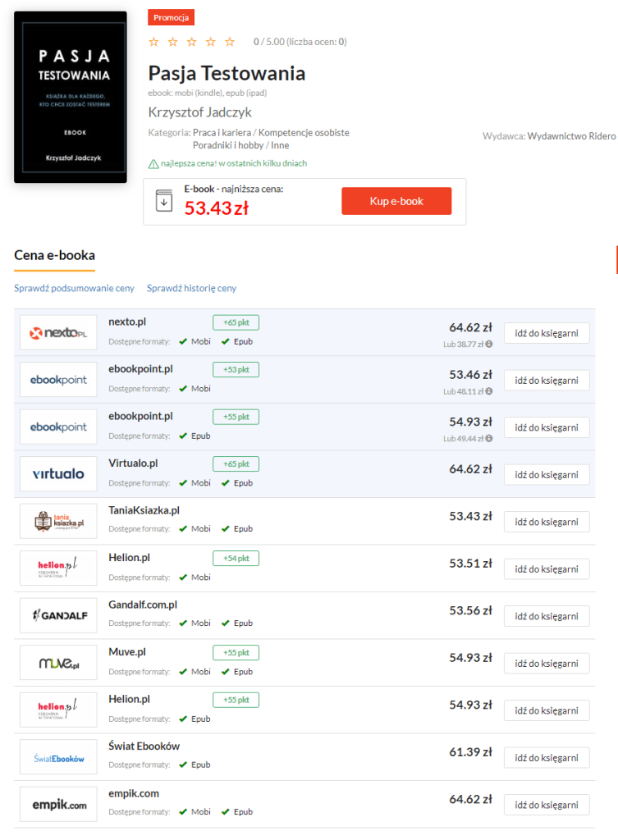Go to nexto.pl bookstore via its button
The image size is (618, 840).
click(546, 333)
